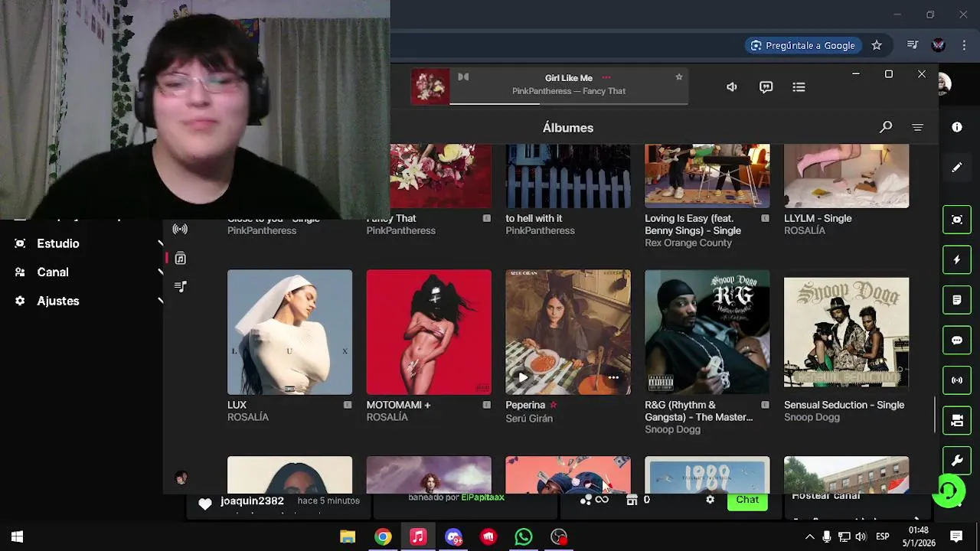
Task: Open Discord from the taskbar
Action: click(x=453, y=537)
